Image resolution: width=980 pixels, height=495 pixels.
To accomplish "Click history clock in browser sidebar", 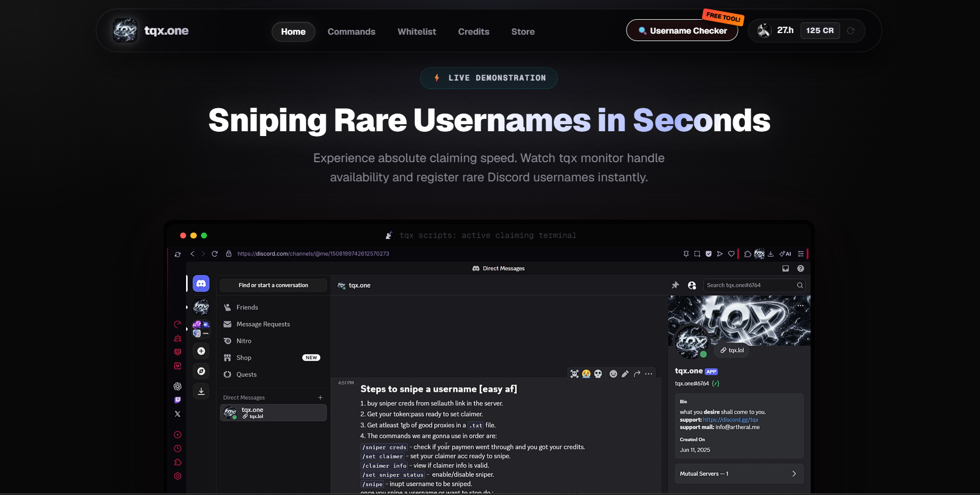I will (x=178, y=449).
